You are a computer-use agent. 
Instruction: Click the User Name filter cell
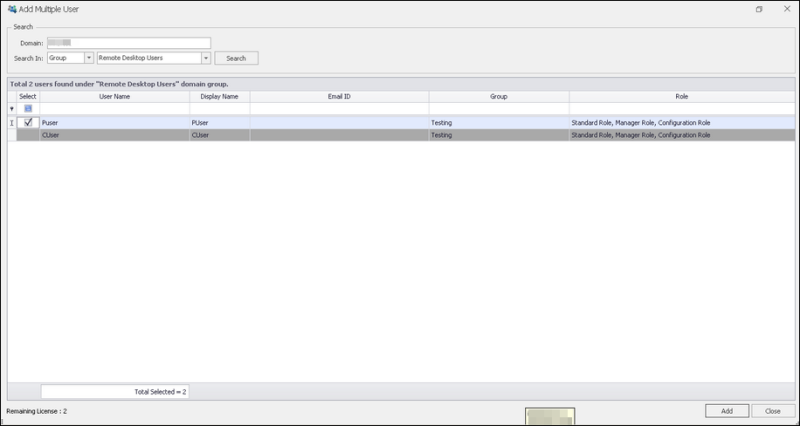(x=114, y=108)
